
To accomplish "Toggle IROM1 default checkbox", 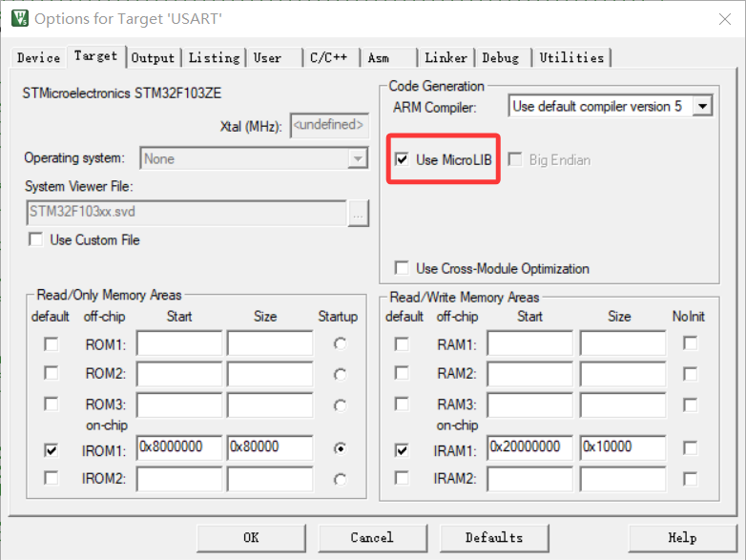I will pyautogui.click(x=52, y=450).
